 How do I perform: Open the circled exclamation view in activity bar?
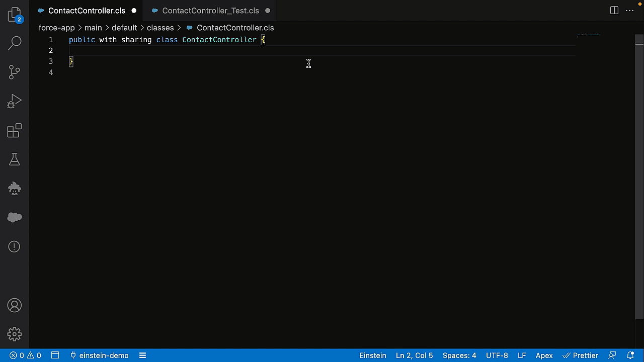pos(15,246)
